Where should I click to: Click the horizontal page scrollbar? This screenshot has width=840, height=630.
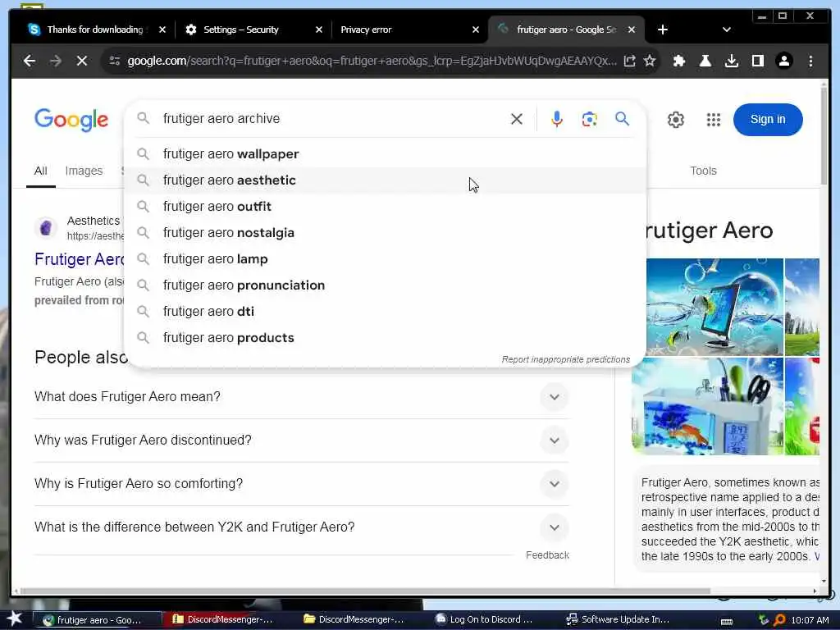pos(364,591)
